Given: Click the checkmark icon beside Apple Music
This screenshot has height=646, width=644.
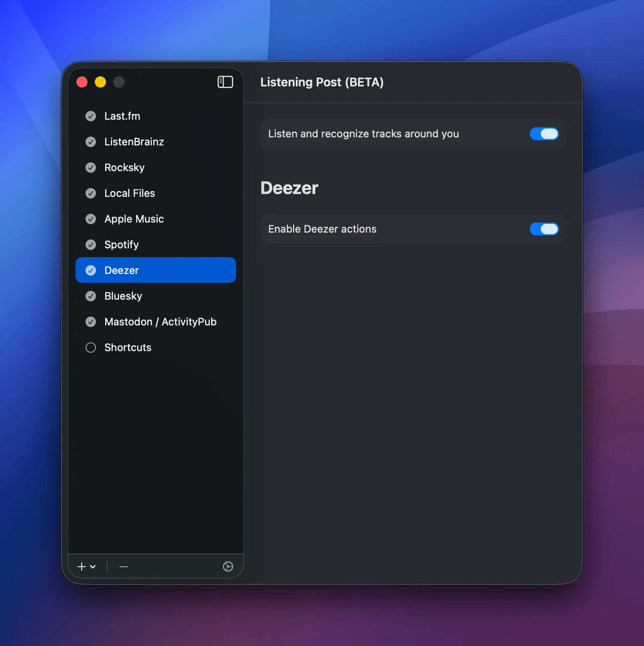Looking at the screenshot, I should (x=91, y=219).
